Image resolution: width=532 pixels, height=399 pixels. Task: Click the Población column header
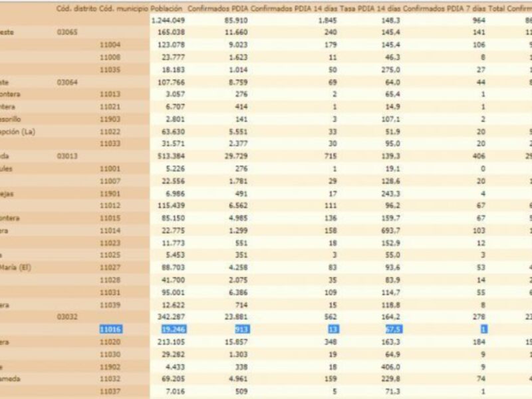pos(167,8)
